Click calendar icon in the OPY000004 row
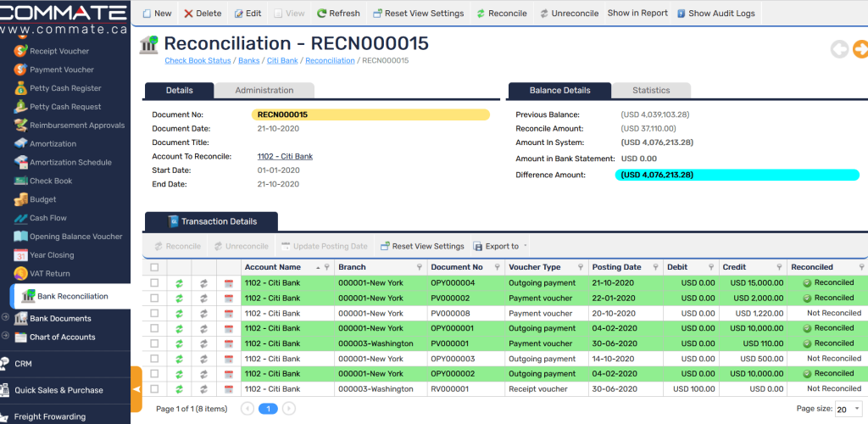 228,283
